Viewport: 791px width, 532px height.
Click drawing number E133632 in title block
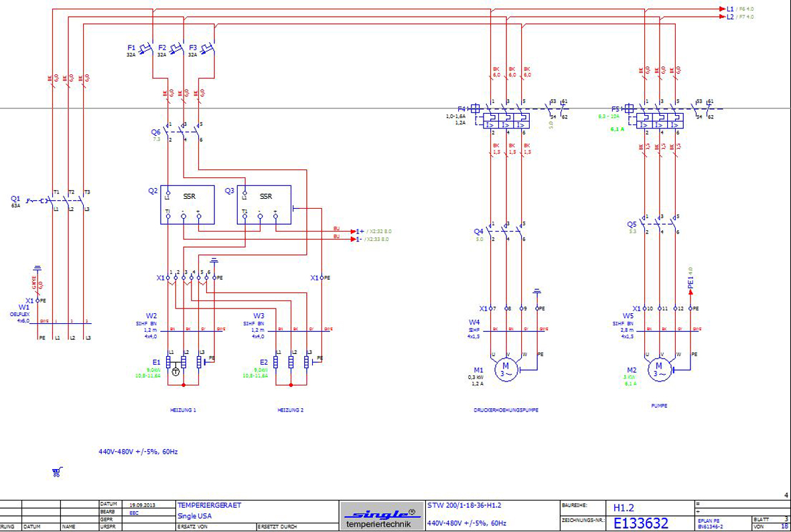641,523
